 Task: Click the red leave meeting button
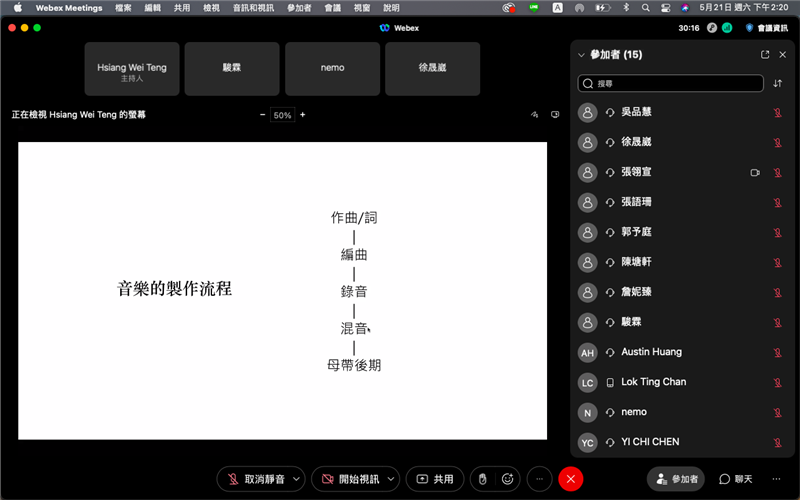pyautogui.click(x=570, y=479)
